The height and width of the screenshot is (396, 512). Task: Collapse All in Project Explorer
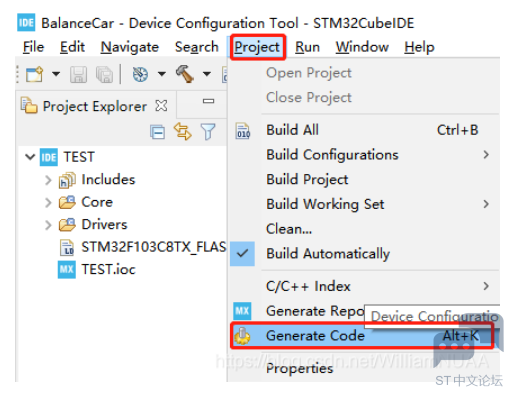point(157,132)
